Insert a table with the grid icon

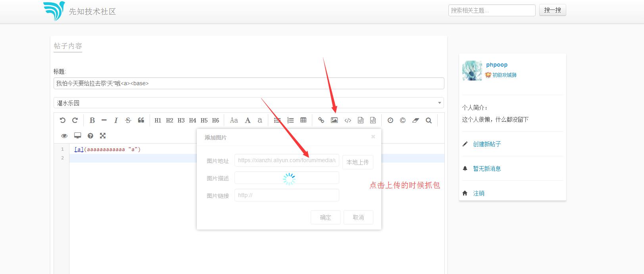coord(304,120)
